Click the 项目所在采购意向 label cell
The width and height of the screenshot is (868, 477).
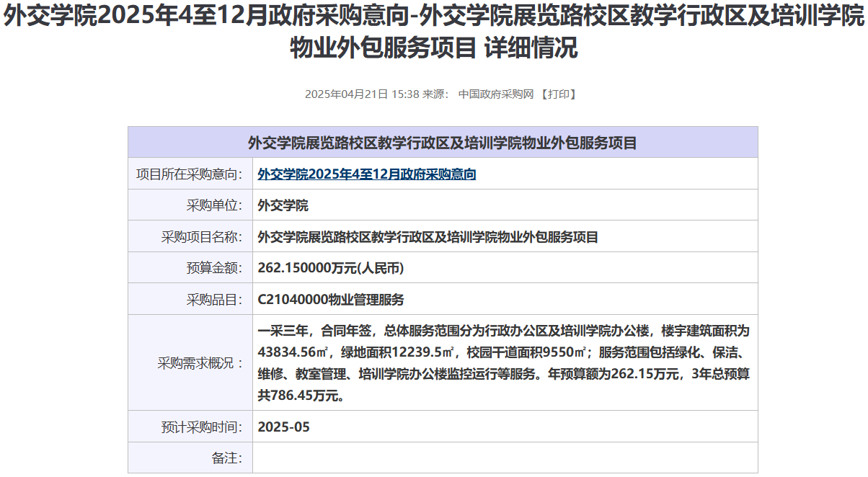pyautogui.click(x=190, y=174)
